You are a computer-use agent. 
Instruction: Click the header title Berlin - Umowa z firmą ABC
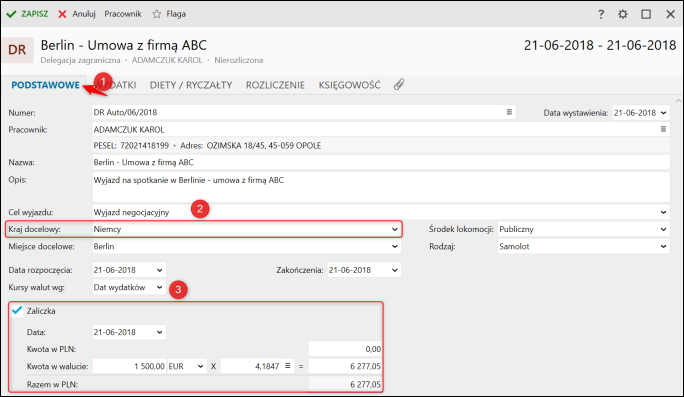coord(123,45)
